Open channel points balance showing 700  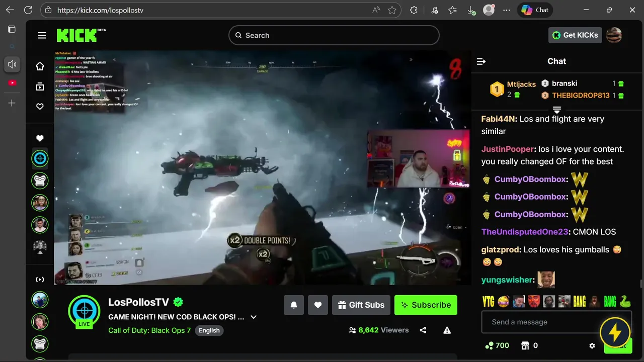(x=497, y=345)
